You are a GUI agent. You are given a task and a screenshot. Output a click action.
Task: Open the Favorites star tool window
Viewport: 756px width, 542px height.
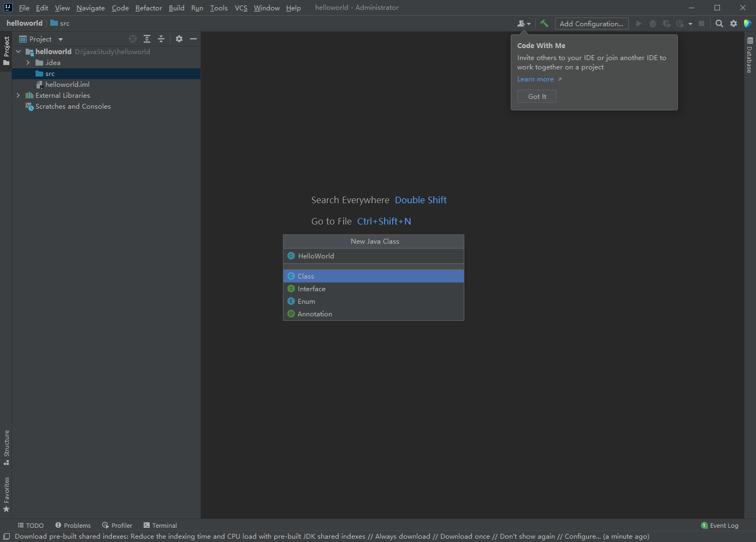pyautogui.click(x=7, y=494)
